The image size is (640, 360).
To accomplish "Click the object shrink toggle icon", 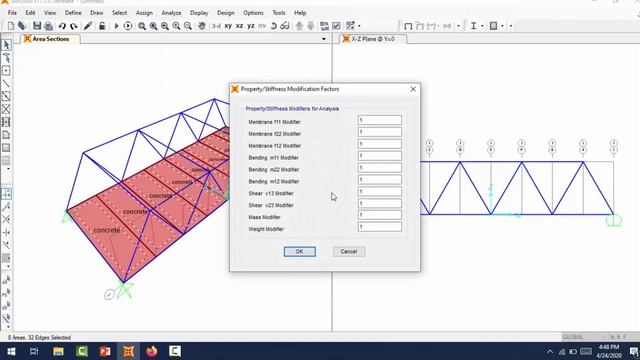I will [x=324, y=26].
